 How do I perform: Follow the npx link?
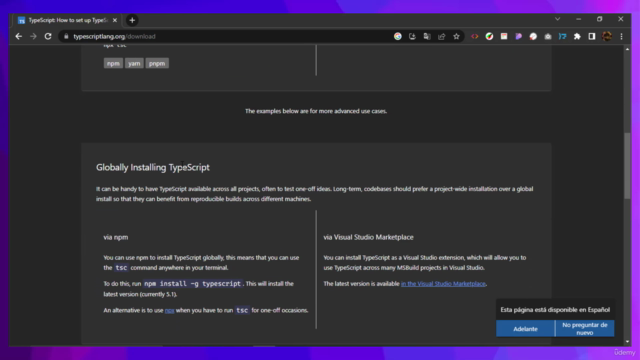pyautogui.click(x=169, y=311)
